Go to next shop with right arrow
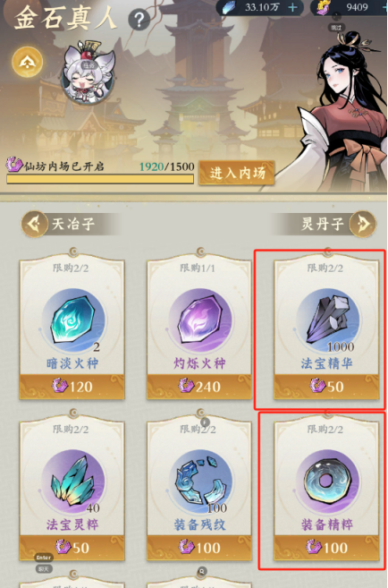The width and height of the screenshot is (388, 588). click(362, 225)
